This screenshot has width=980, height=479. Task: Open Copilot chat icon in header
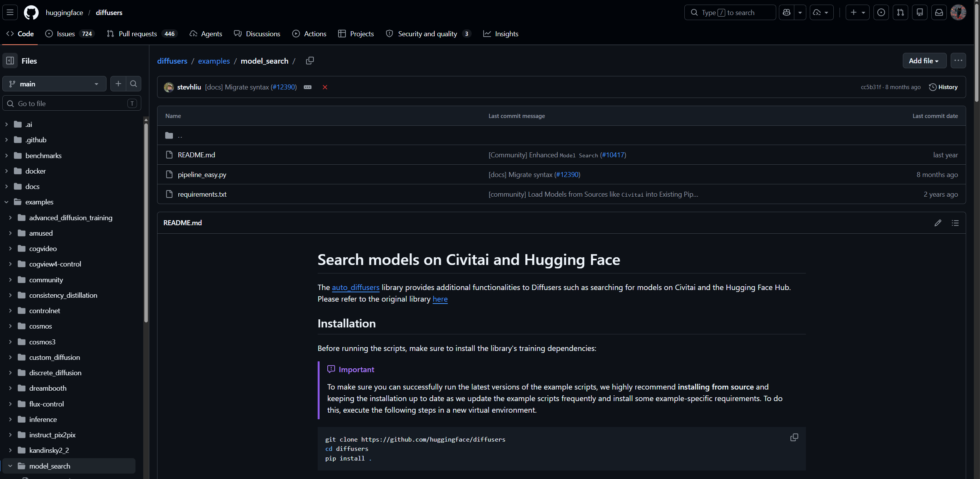click(787, 12)
